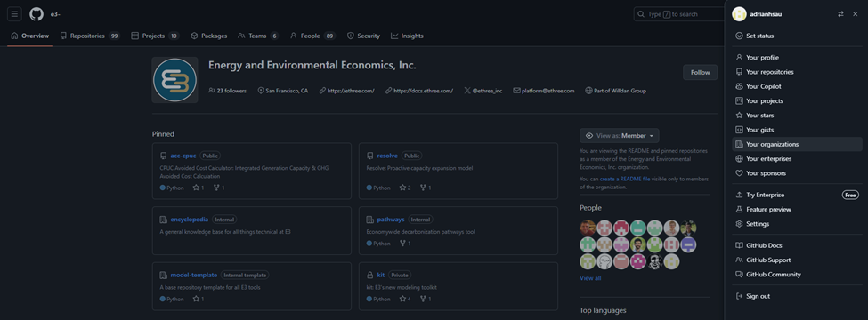The image size is (868, 320).
Task: Click the Free badge next to Try Enterprise
Action: pyautogui.click(x=850, y=195)
